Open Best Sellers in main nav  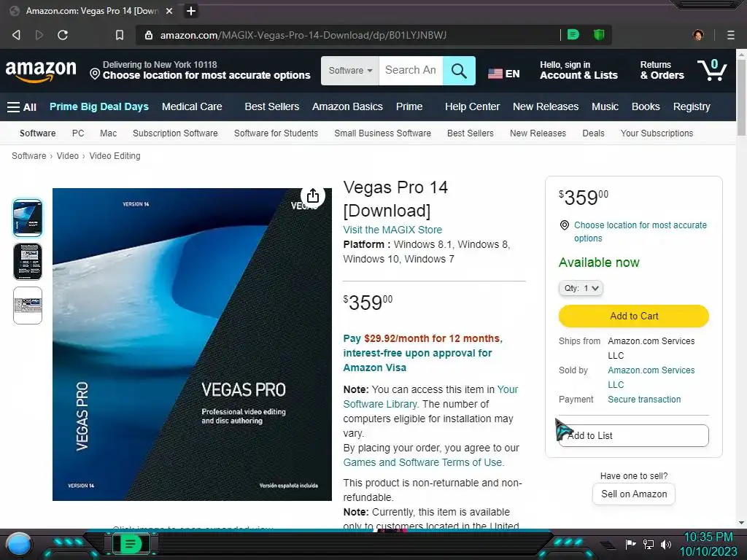(272, 106)
